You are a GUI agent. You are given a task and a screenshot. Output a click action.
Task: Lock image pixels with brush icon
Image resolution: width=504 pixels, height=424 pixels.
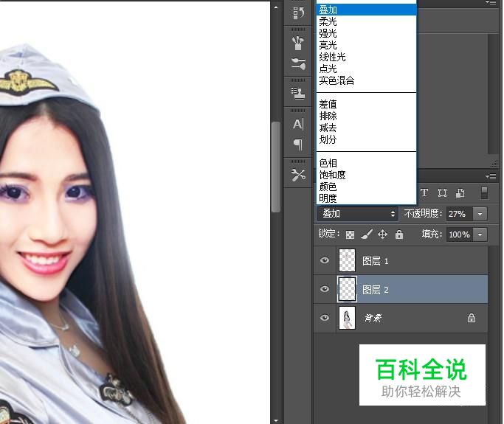[367, 234]
